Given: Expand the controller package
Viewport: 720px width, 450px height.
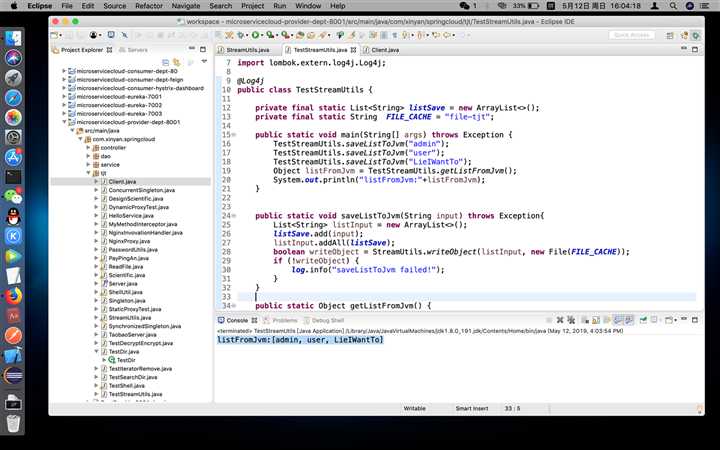Looking at the screenshot, I should [88, 147].
